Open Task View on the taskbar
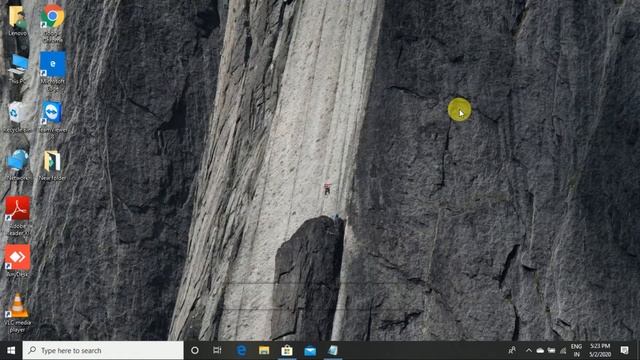The height and width of the screenshot is (360, 640). pyautogui.click(x=217, y=351)
